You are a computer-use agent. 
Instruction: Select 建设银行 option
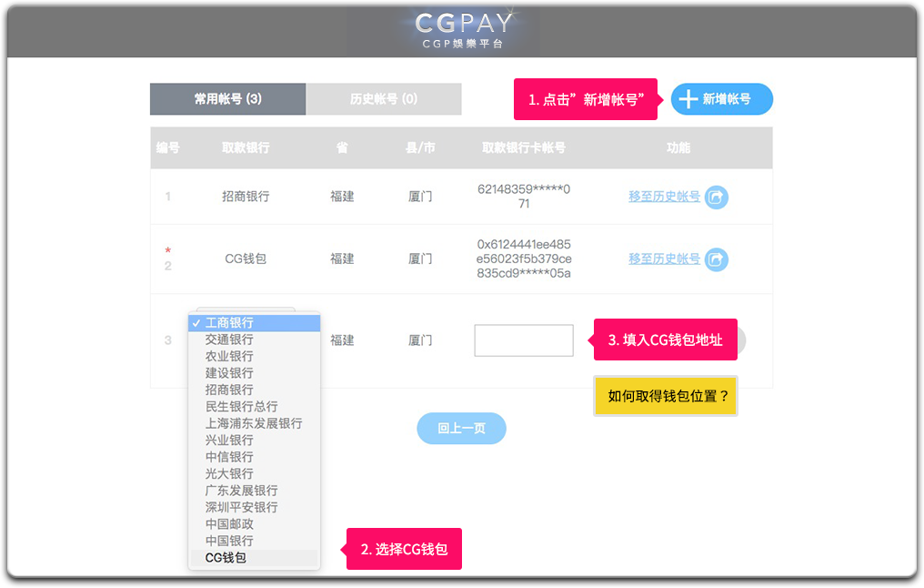229,373
